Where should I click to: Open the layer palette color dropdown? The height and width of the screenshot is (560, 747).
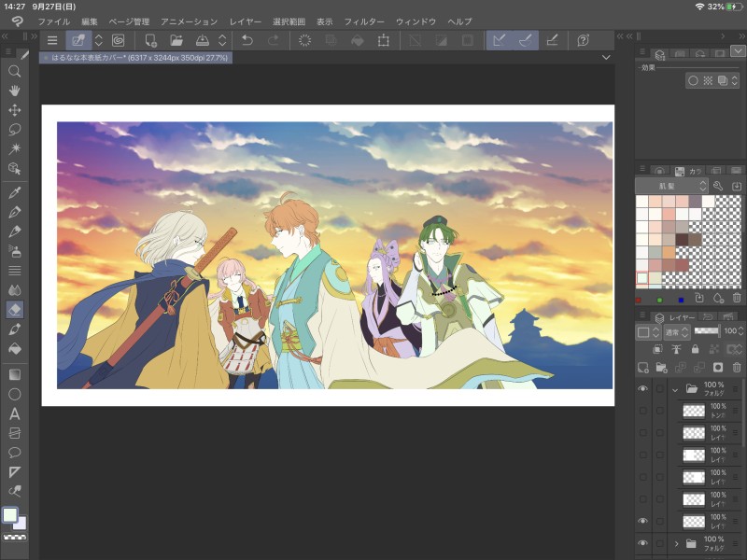(648, 332)
